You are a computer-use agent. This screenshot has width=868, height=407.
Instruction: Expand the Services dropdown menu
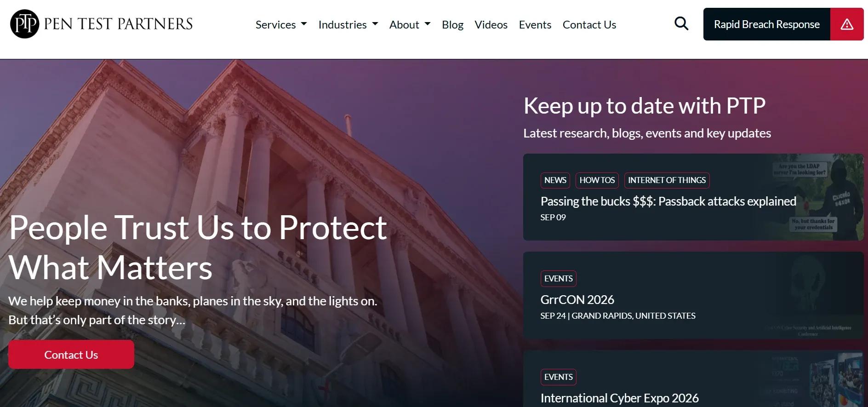click(281, 24)
